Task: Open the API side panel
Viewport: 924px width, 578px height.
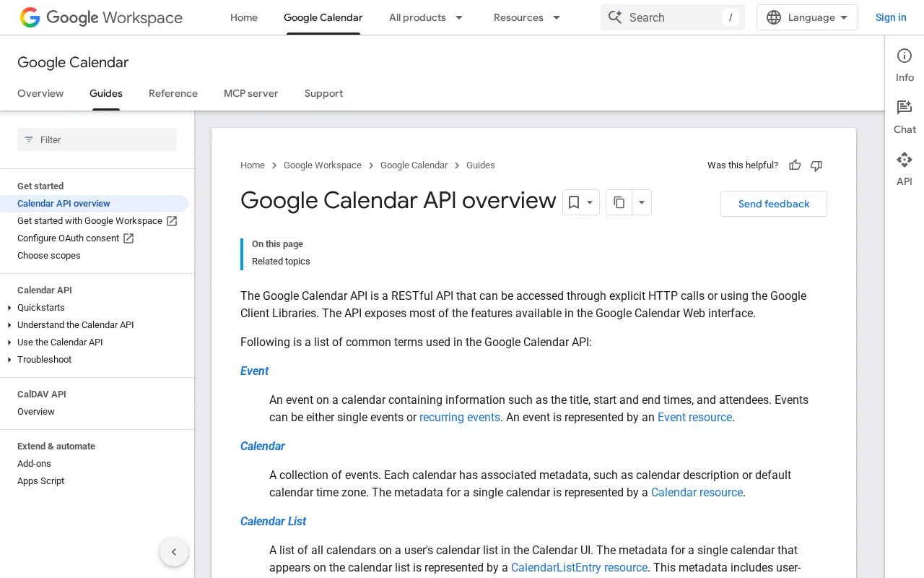Action: click(905, 169)
